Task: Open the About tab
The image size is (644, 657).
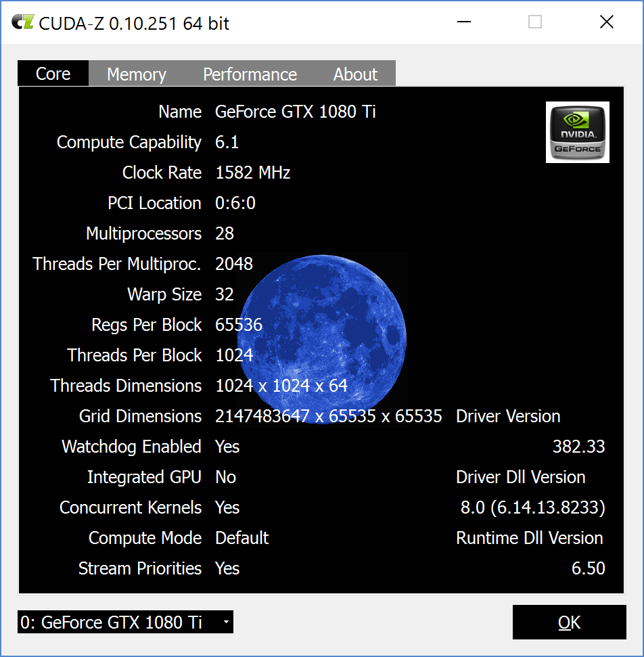Action: (x=355, y=74)
